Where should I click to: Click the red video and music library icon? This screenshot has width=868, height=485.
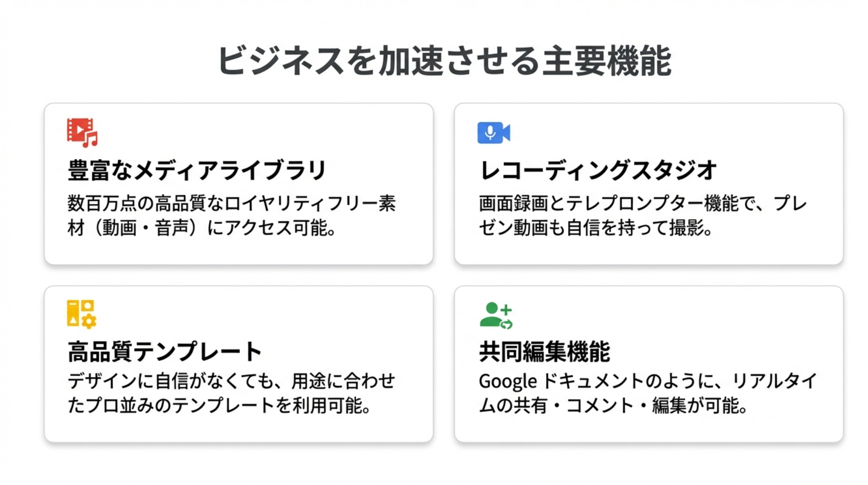[x=82, y=133]
